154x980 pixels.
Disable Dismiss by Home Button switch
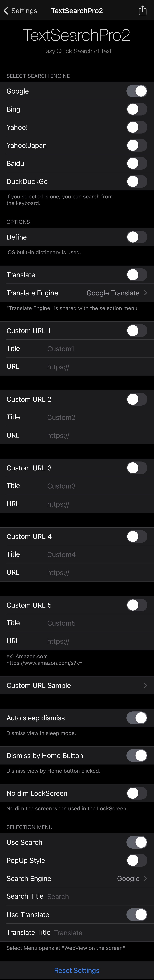coord(137,756)
